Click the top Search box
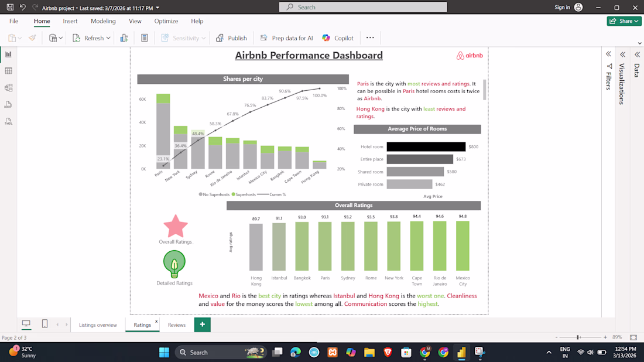 coord(363,7)
